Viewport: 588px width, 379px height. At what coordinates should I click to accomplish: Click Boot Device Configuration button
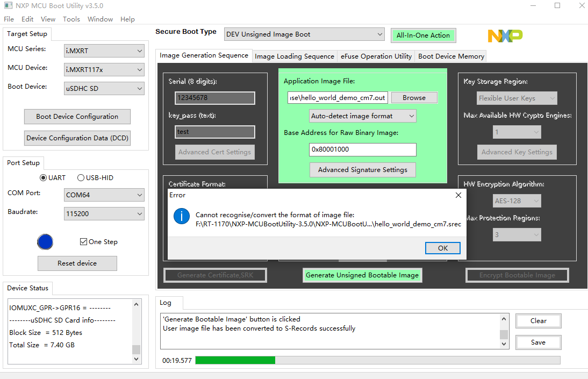[x=77, y=117]
